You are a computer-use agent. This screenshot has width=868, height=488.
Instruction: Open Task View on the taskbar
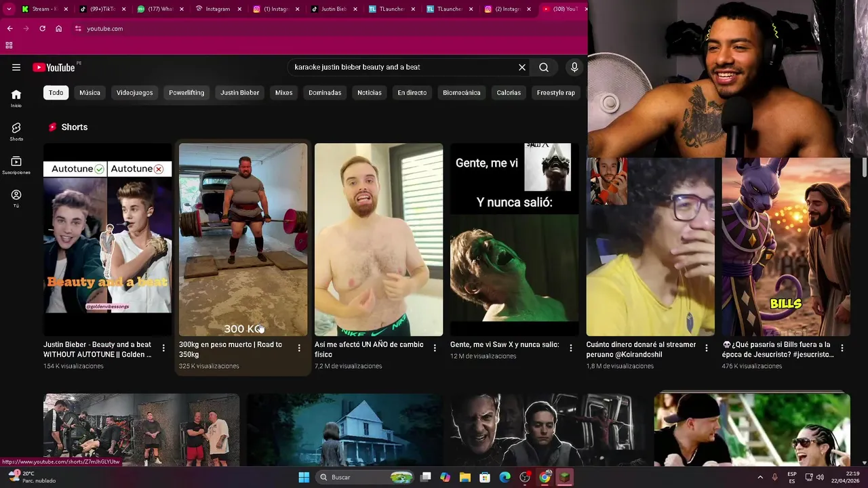pyautogui.click(x=425, y=477)
